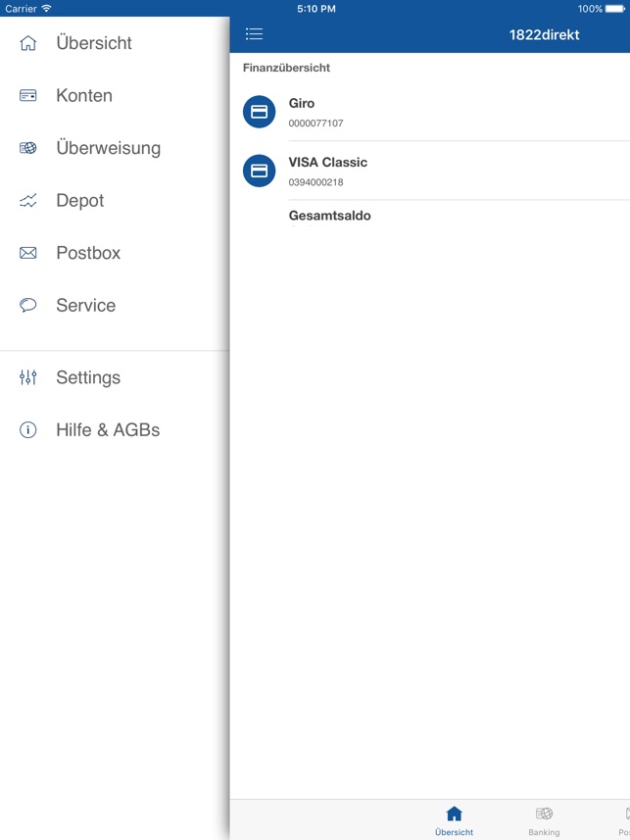The width and height of the screenshot is (630, 840).
Task: Click the VISA Classic card icon
Action: pyautogui.click(x=260, y=171)
